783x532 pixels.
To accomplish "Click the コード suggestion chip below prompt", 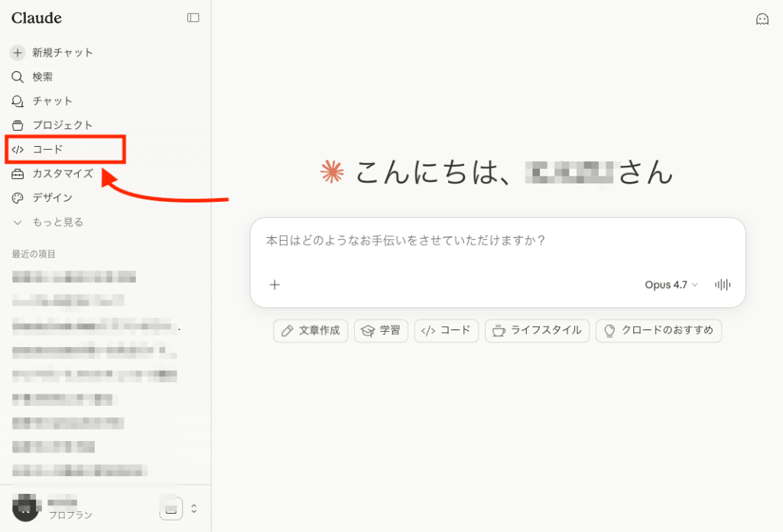I will coord(446,330).
